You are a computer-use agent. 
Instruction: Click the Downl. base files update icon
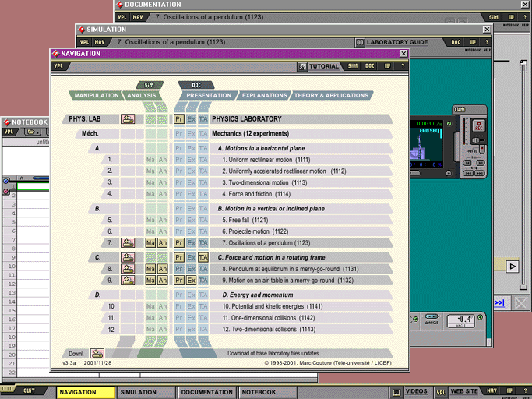pos(97,354)
